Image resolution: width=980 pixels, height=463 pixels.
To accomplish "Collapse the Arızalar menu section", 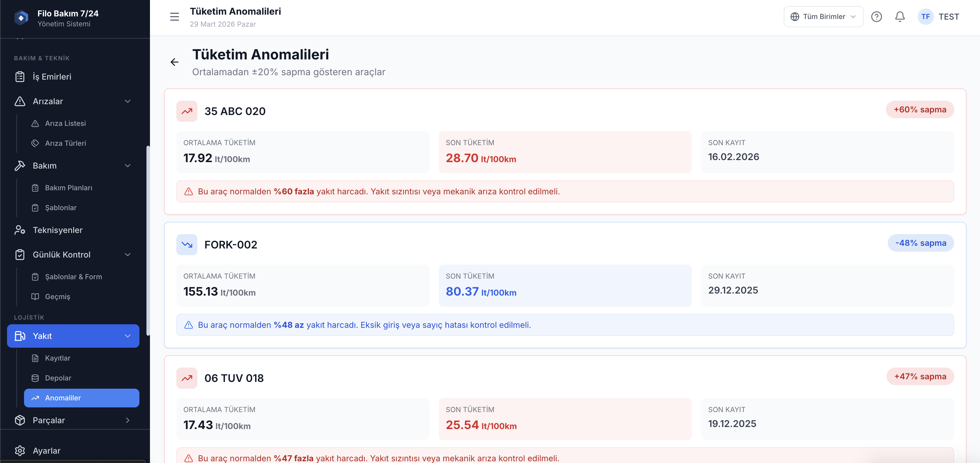I will click(128, 101).
